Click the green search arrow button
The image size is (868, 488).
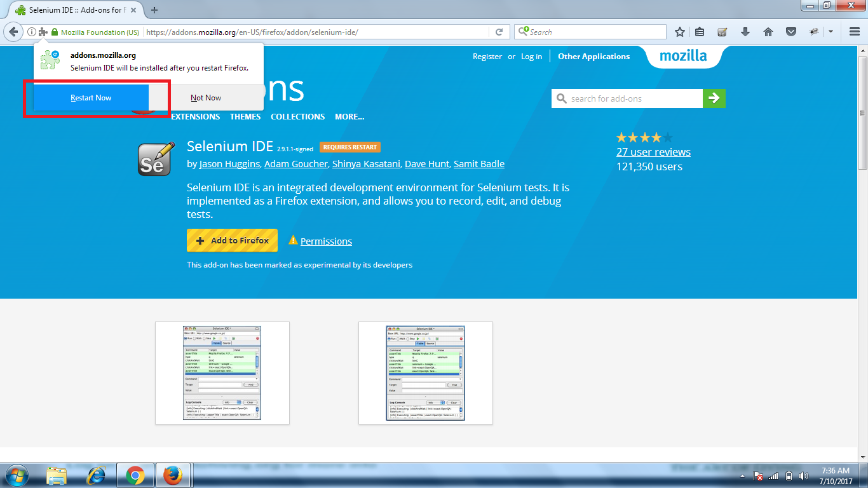(714, 98)
